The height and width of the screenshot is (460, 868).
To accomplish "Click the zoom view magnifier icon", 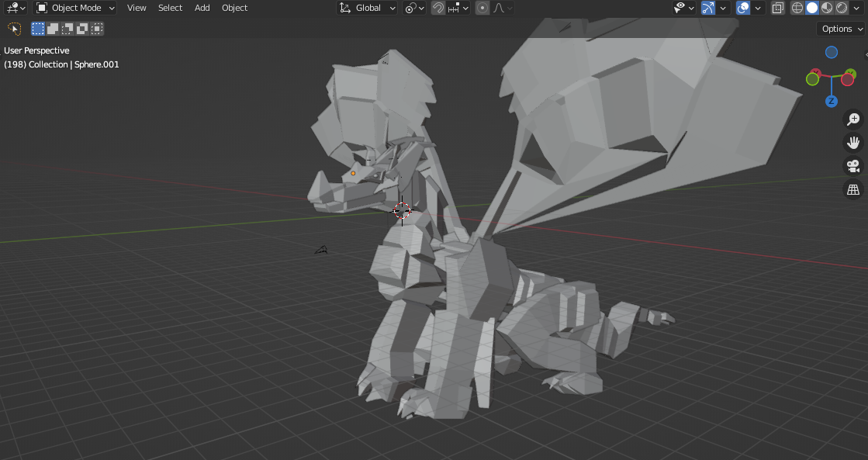I will (853, 119).
